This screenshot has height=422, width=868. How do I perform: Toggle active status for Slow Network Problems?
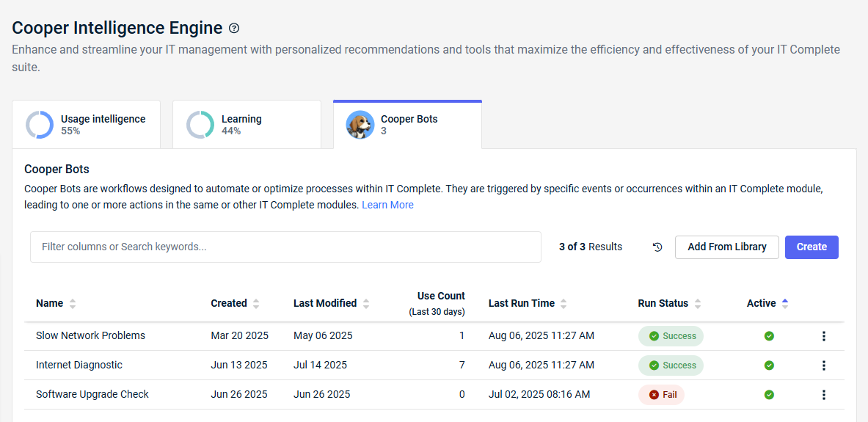[x=769, y=336]
